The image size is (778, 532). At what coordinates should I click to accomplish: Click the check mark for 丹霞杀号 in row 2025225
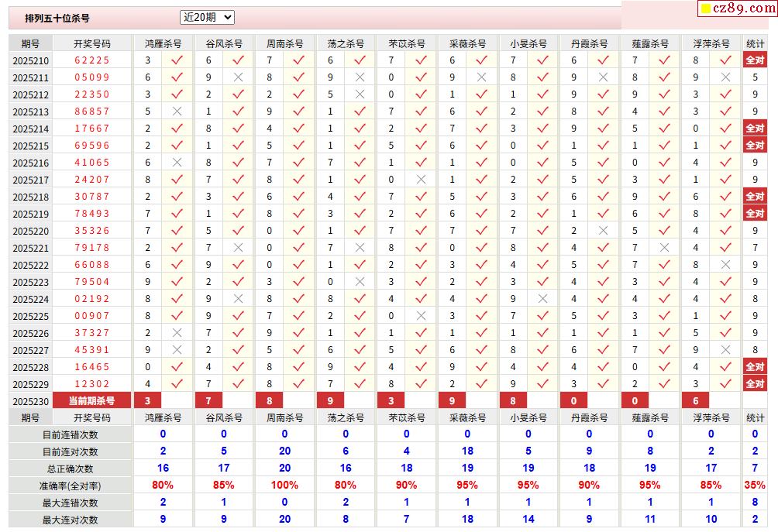point(604,315)
